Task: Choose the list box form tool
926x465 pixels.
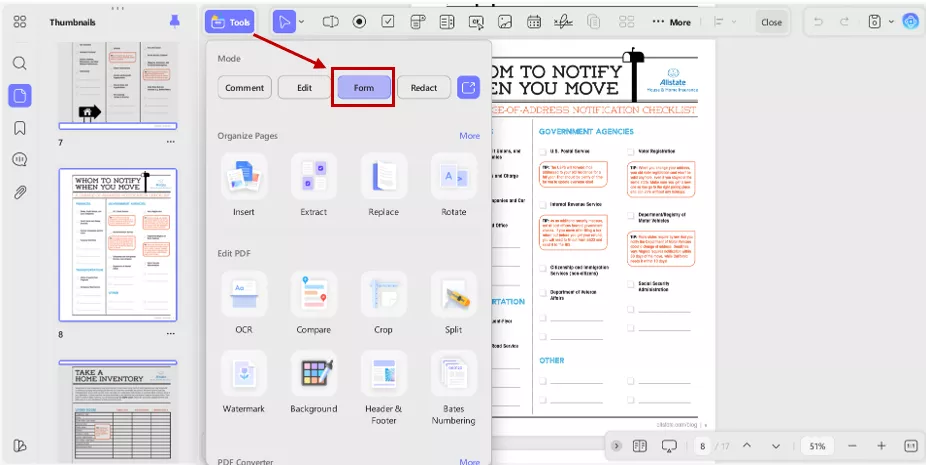Action: pyautogui.click(x=447, y=22)
